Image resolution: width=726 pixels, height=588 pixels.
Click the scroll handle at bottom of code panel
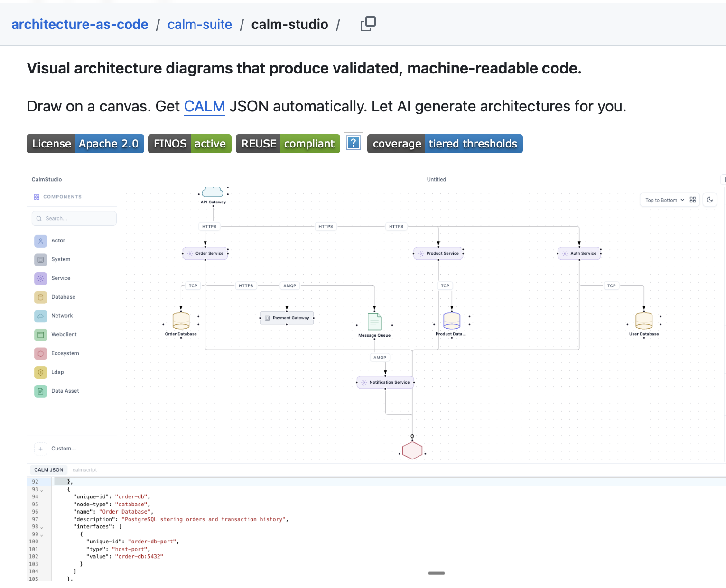tap(436, 573)
